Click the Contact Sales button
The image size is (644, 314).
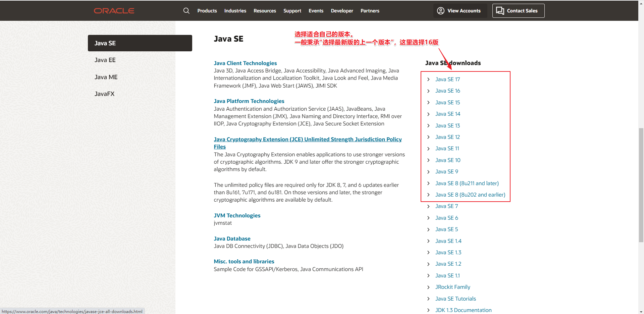click(x=518, y=11)
